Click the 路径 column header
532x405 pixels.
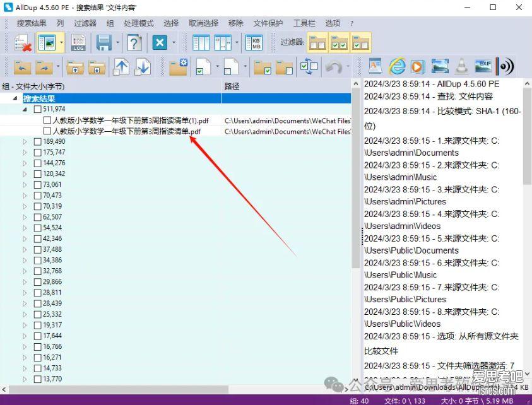[x=287, y=86]
